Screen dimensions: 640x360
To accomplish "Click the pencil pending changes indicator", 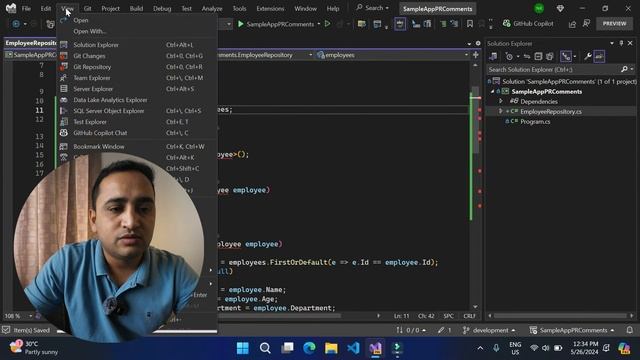I will pyautogui.click(x=444, y=330).
